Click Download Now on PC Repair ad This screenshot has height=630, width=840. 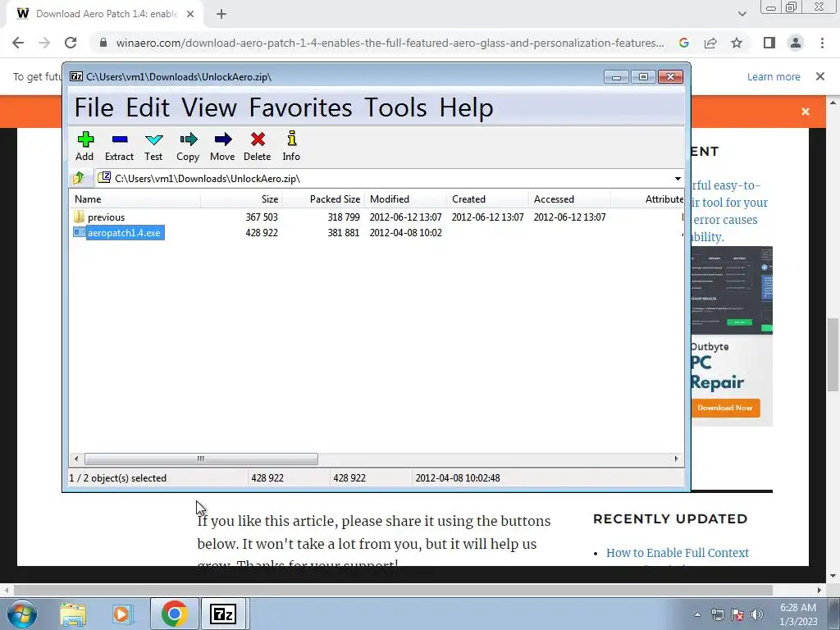(725, 408)
